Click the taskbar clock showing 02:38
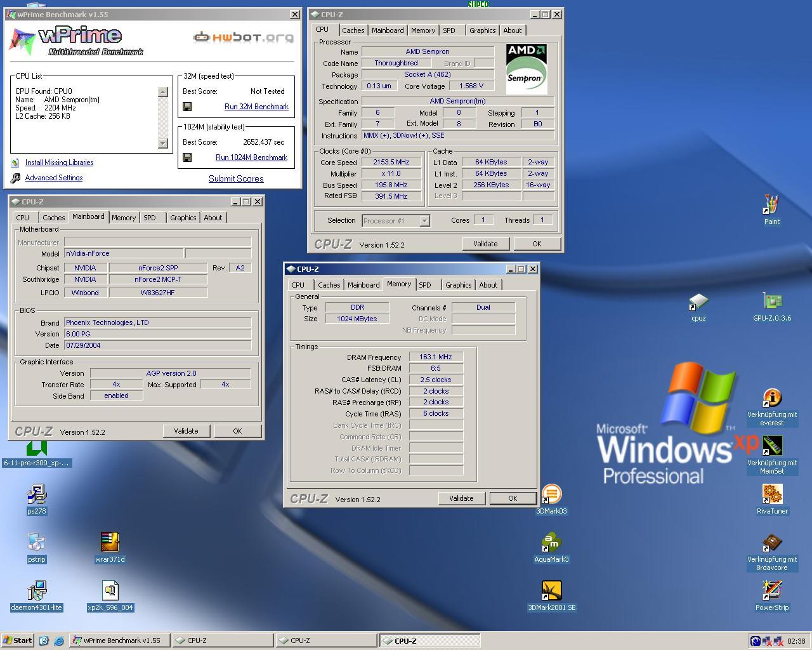The width and height of the screenshot is (812, 650). [x=796, y=641]
